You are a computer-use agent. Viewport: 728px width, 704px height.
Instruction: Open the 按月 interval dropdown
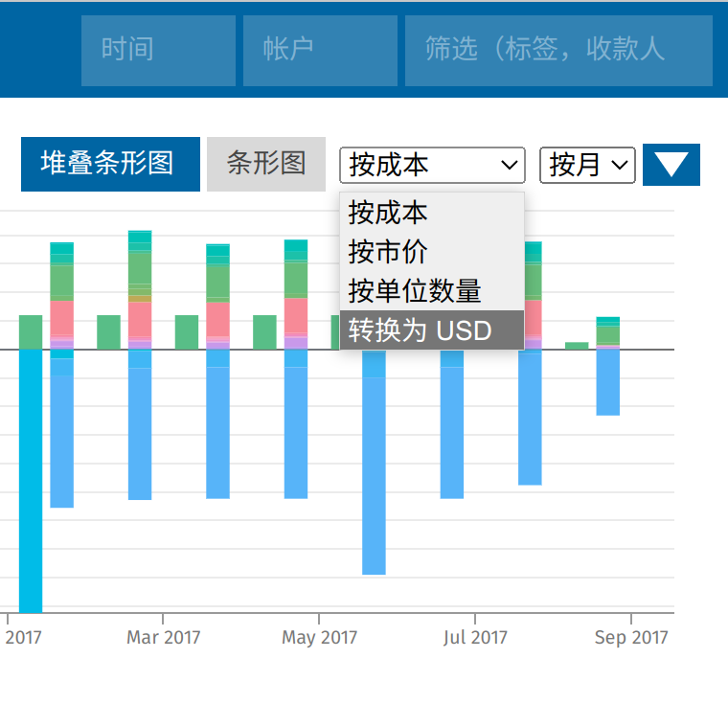pos(587,165)
